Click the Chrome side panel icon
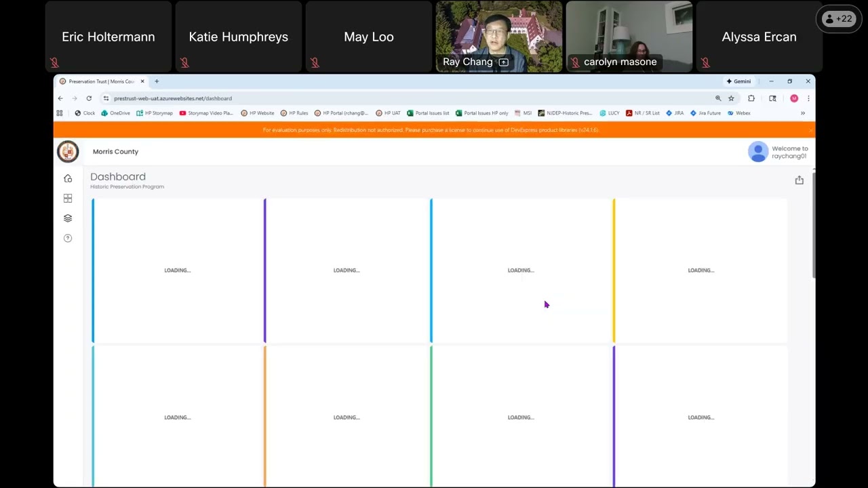Viewport: 868px width, 488px height. (772, 98)
